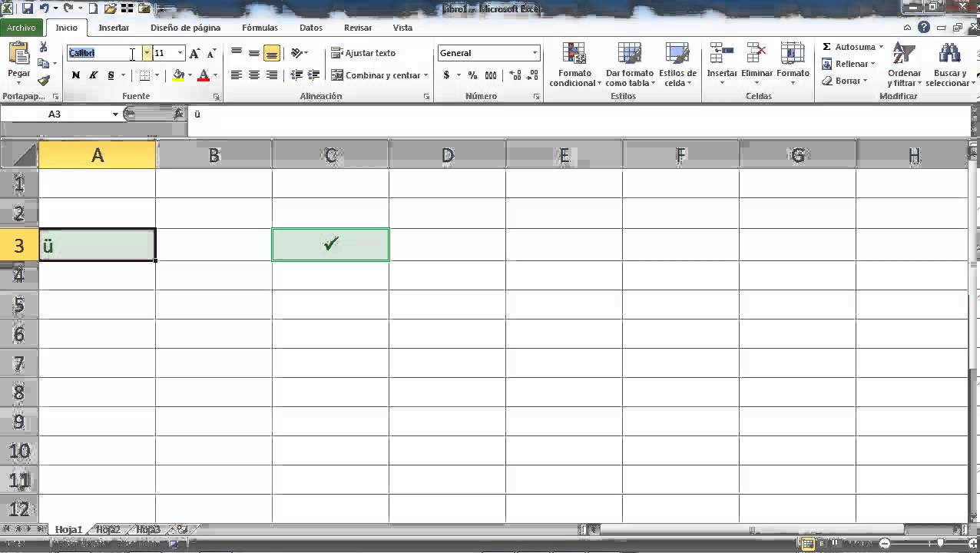This screenshot has height=553, width=980.
Task: Open Dar formato como tabla gallery
Action: (x=630, y=65)
